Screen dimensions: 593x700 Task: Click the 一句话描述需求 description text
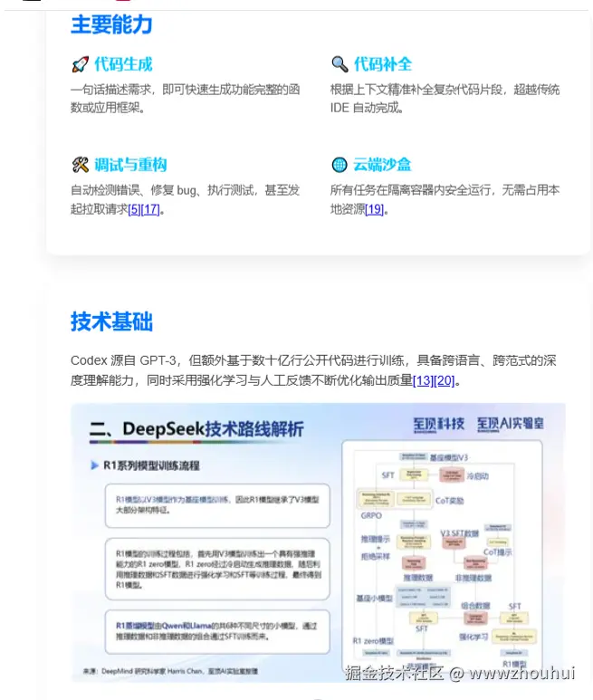pos(186,99)
